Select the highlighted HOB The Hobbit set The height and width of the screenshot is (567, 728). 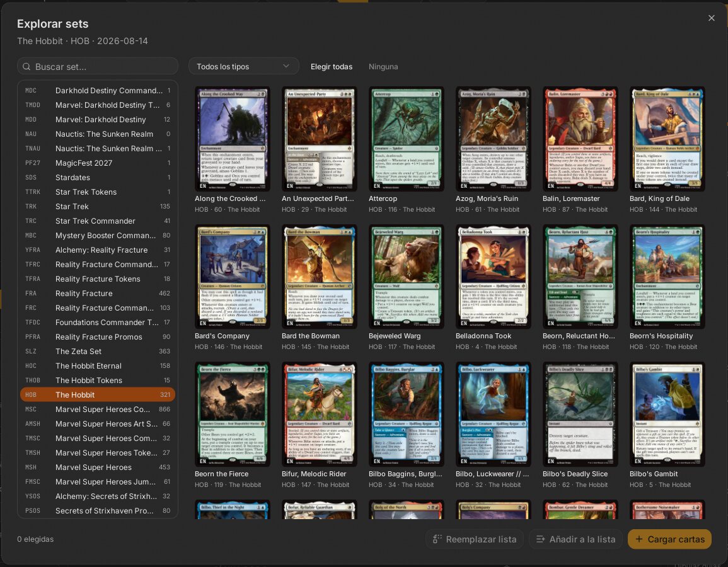(x=98, y=395)
